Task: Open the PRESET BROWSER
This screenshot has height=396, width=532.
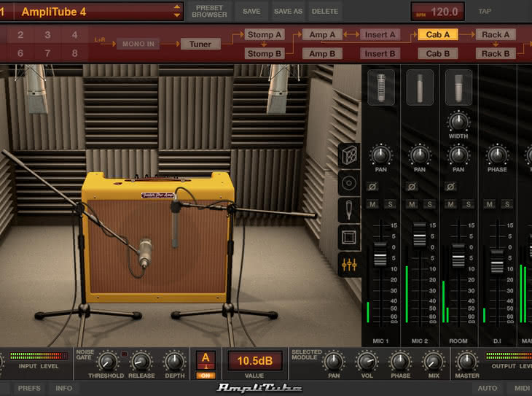Action: tap(209, 11)
